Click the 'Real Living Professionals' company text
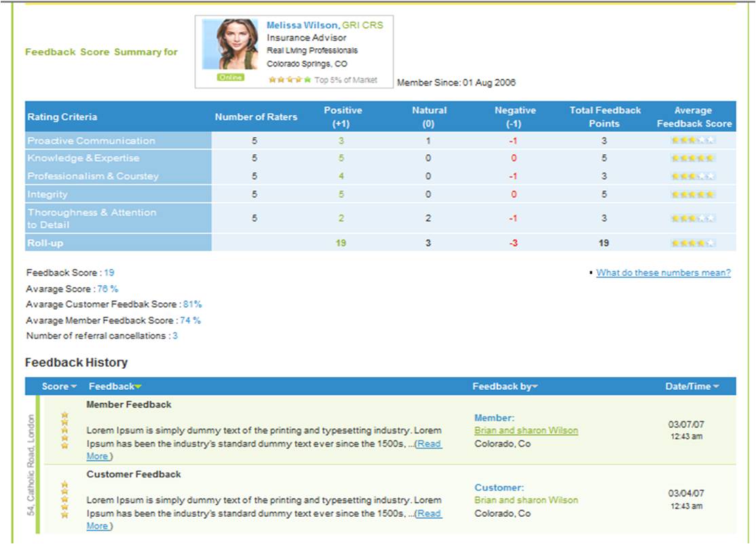The image size is (756, 544). tap(312, 51)
